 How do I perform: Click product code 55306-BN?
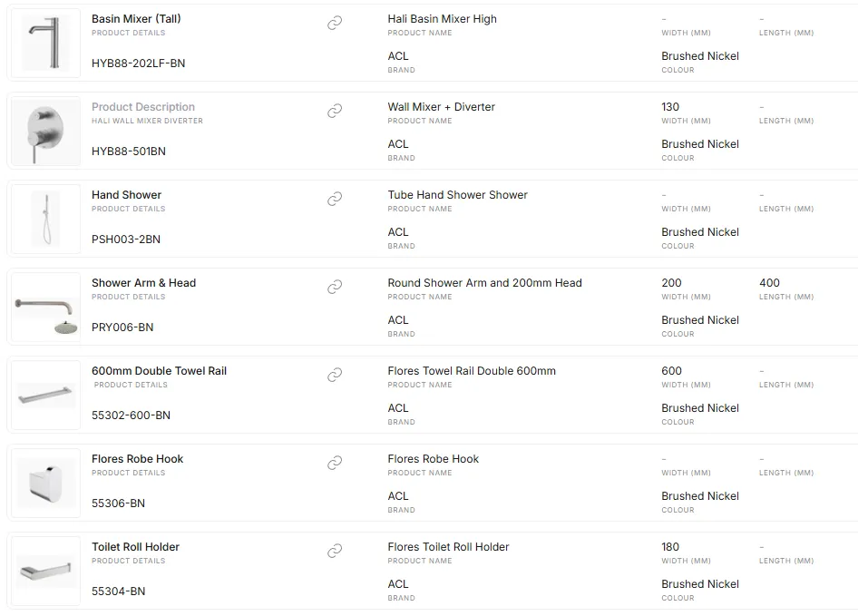118,504
